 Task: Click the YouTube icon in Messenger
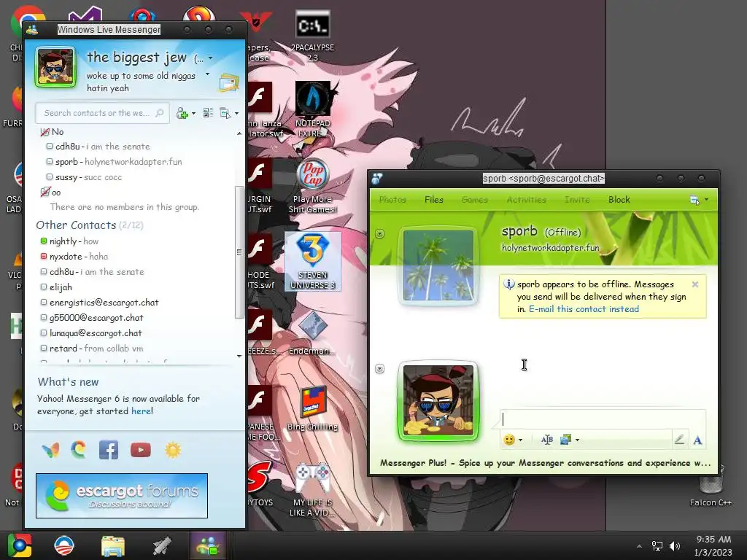tap(141, 450)
